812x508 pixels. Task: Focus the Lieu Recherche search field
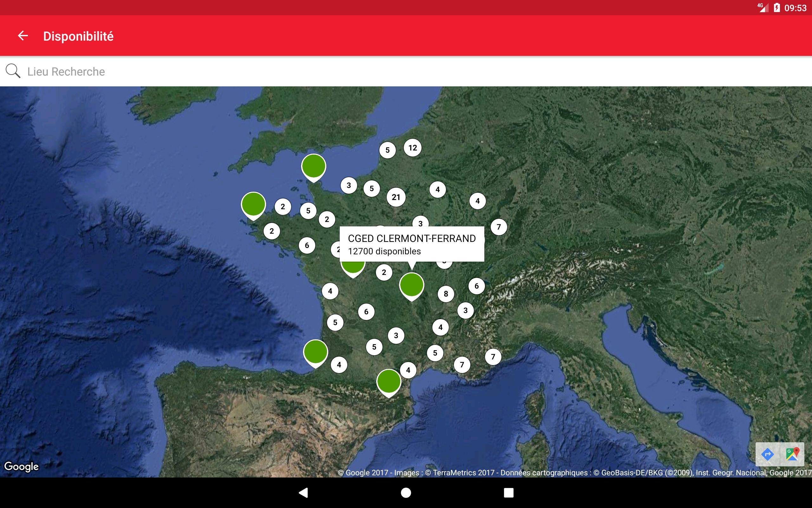[406, 71]
